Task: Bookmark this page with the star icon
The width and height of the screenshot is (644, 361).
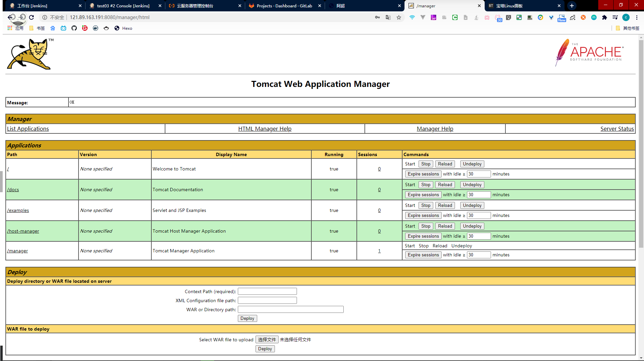Action: (x=399, y=17)
